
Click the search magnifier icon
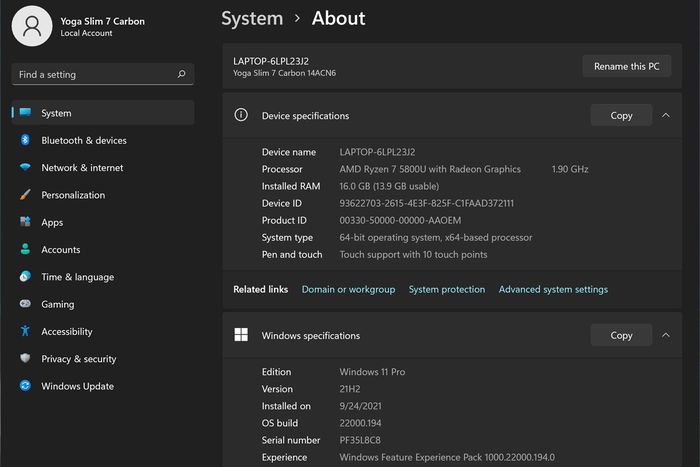[181, 74]
